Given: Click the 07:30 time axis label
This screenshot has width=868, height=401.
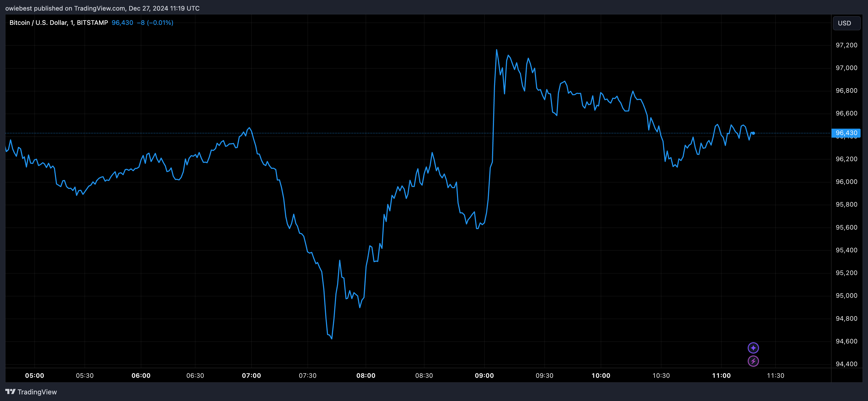Looking at the screenshot, I should pos(308,375).
